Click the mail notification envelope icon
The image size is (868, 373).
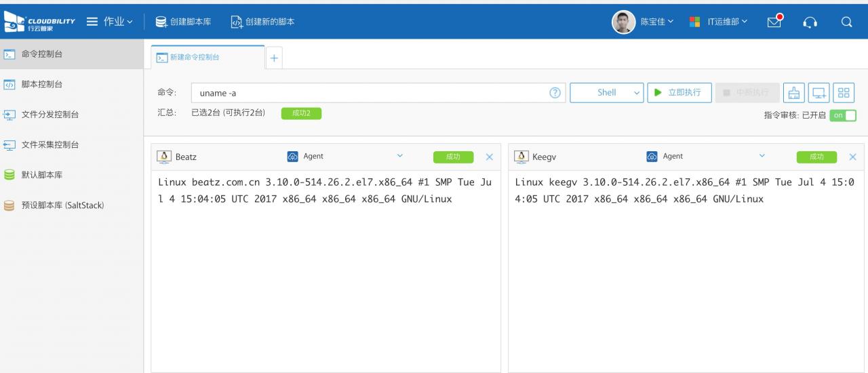point(775,22)
